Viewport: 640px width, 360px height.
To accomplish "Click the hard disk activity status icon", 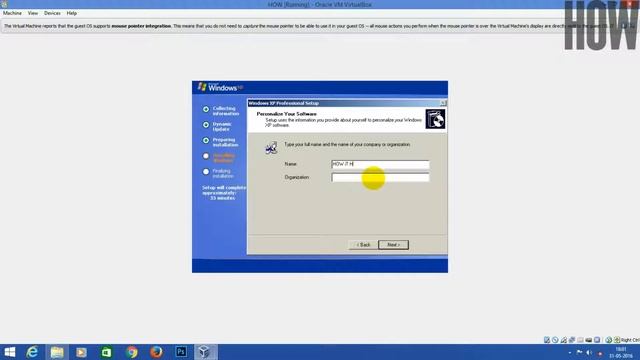I will [547, 340].
